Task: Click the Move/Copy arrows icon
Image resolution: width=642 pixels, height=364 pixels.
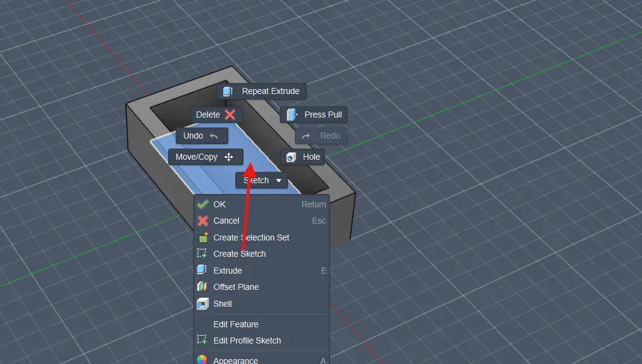Action: [229, 157]
